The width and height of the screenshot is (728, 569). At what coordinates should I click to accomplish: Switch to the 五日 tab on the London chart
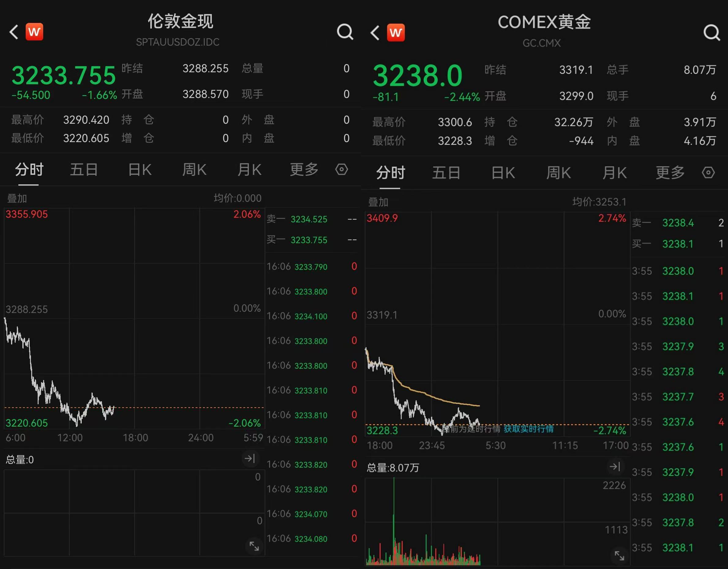pyautogui.click(x=84, y=169)
